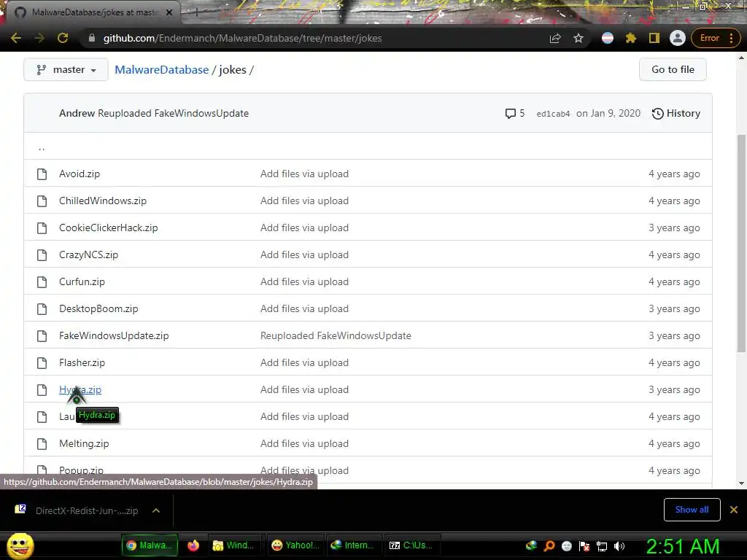
Task: Click the red flag action center tray icon
Action: pos(584,546)
